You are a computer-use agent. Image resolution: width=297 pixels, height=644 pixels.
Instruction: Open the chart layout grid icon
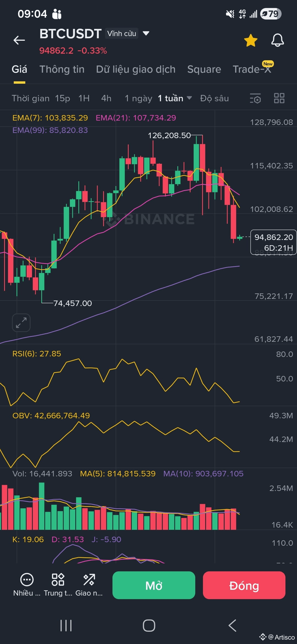coord(279,98)
